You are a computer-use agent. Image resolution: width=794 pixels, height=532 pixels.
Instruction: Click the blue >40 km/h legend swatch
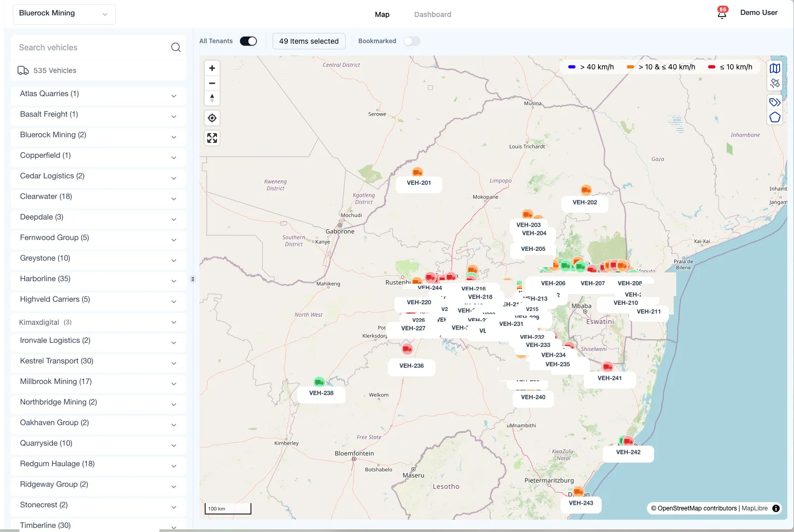[x=572, y=67]
